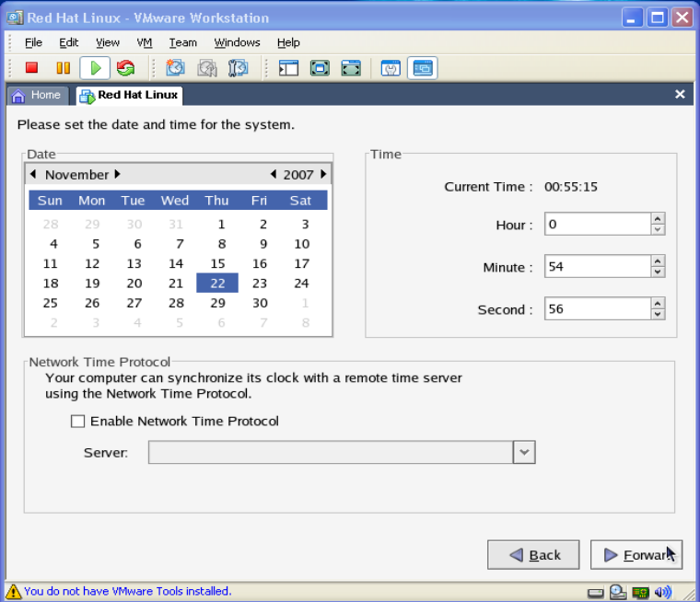Click the Forward button

click(636, 555)
